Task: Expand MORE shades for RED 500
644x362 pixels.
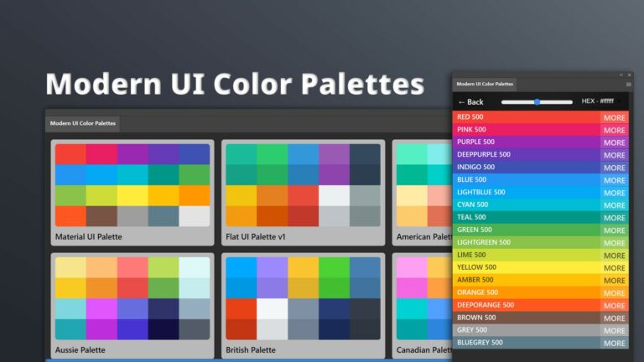Action: click(x=614, y=117)
